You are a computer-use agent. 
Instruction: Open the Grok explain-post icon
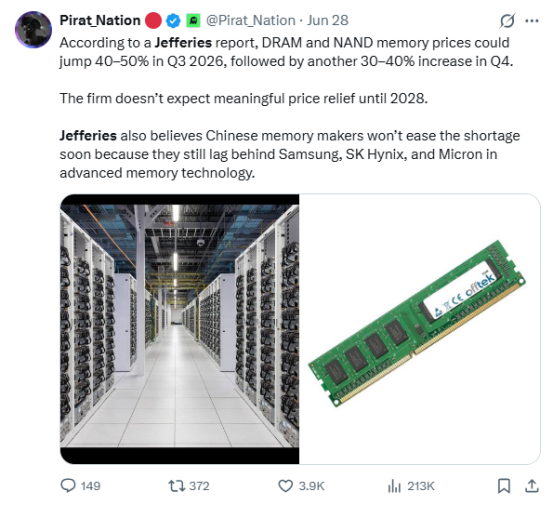coord(507,21)
